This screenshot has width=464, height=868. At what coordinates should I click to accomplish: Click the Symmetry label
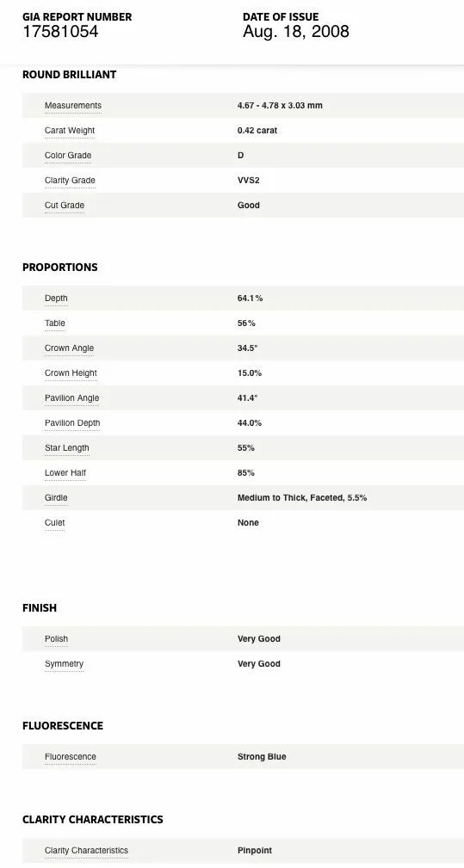coord(65,664)
